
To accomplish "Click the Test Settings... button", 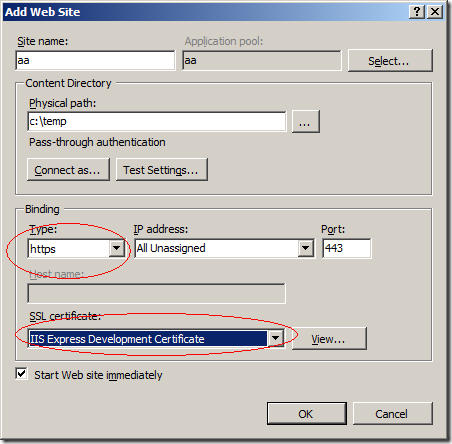I will (x=162, y=170).
